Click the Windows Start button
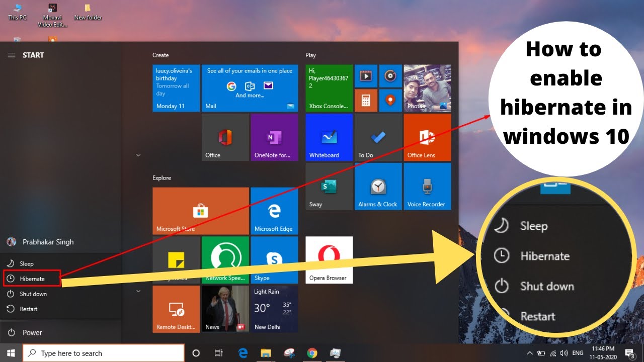This screenshot has width=644, height=362. click(x=11, y=353)
